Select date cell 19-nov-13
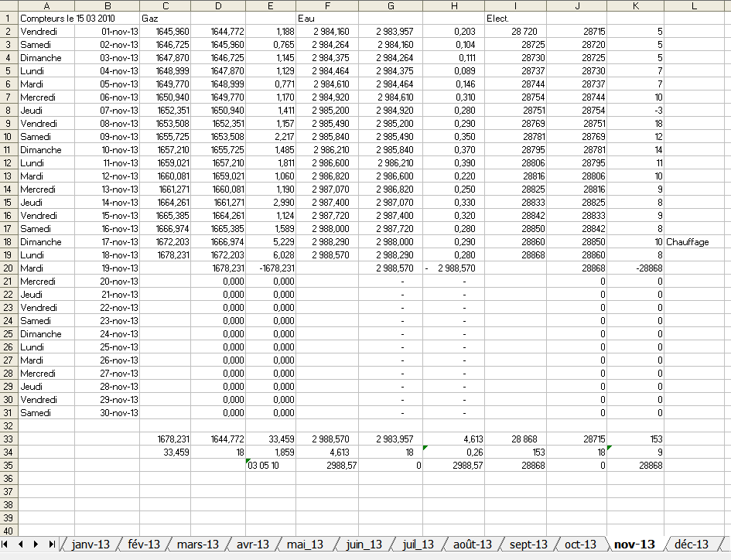Image resolution: width=731 pixels, height=560 pixels. pos(107,268)
